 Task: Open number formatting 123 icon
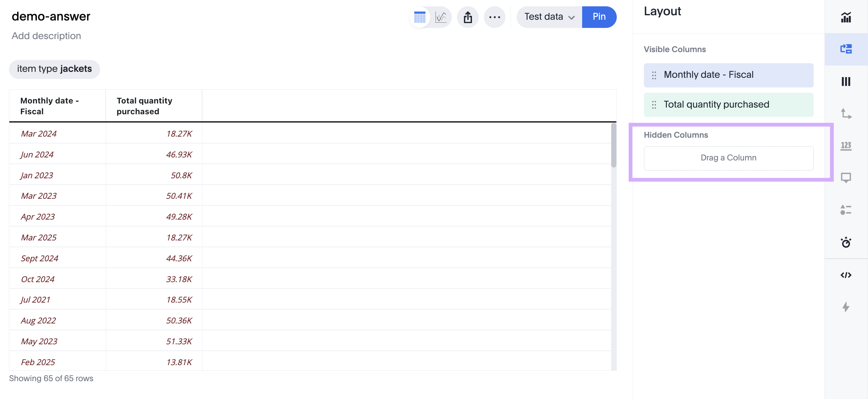coord(846,146)
